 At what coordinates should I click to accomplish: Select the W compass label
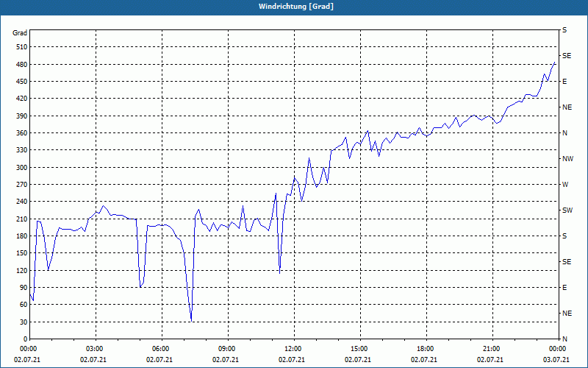(565, 185)
